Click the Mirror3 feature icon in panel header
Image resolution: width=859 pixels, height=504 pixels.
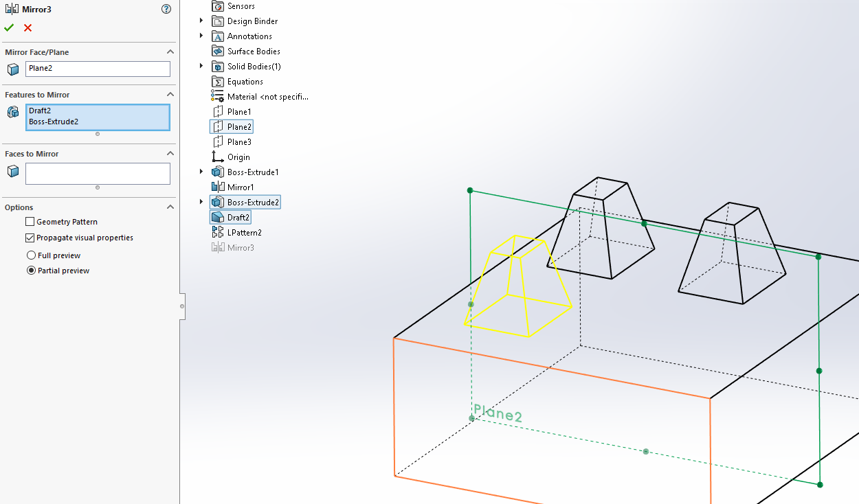click(12, 9)
